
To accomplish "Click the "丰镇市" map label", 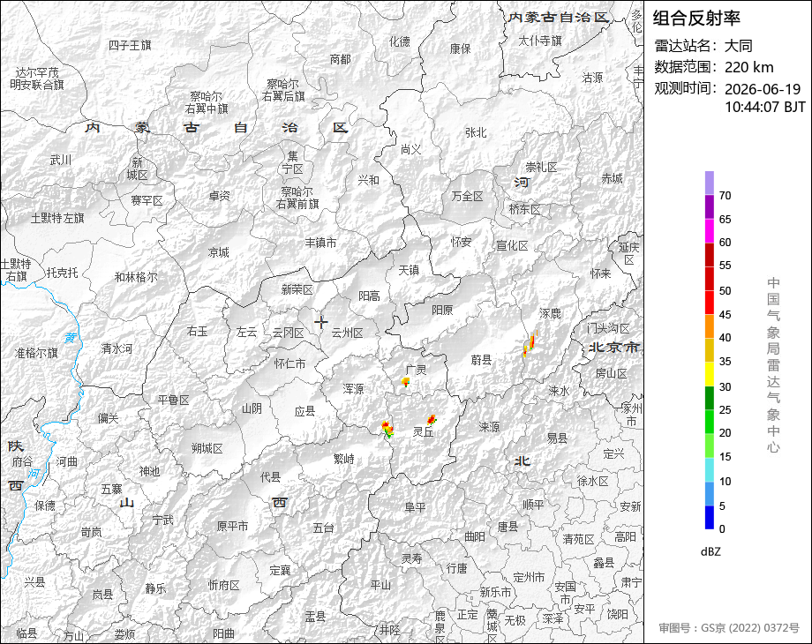I will [320, 243].
